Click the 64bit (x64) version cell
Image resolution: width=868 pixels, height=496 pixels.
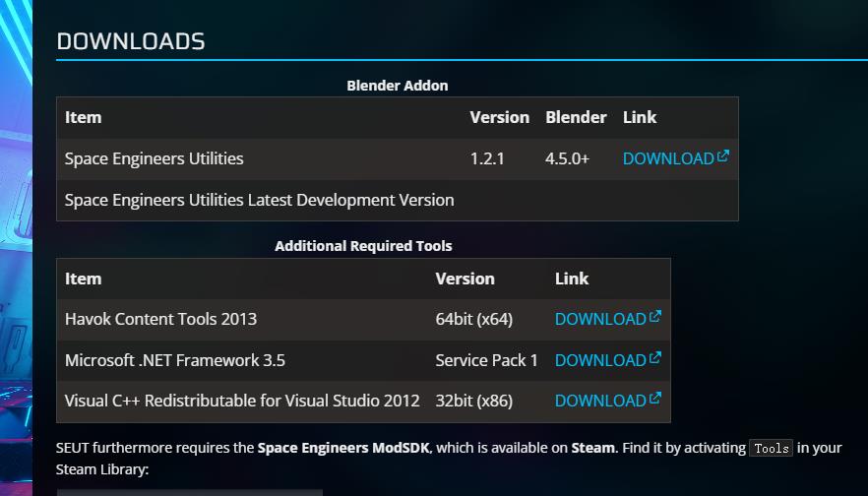pyautogui.click(x=473, y=319)
